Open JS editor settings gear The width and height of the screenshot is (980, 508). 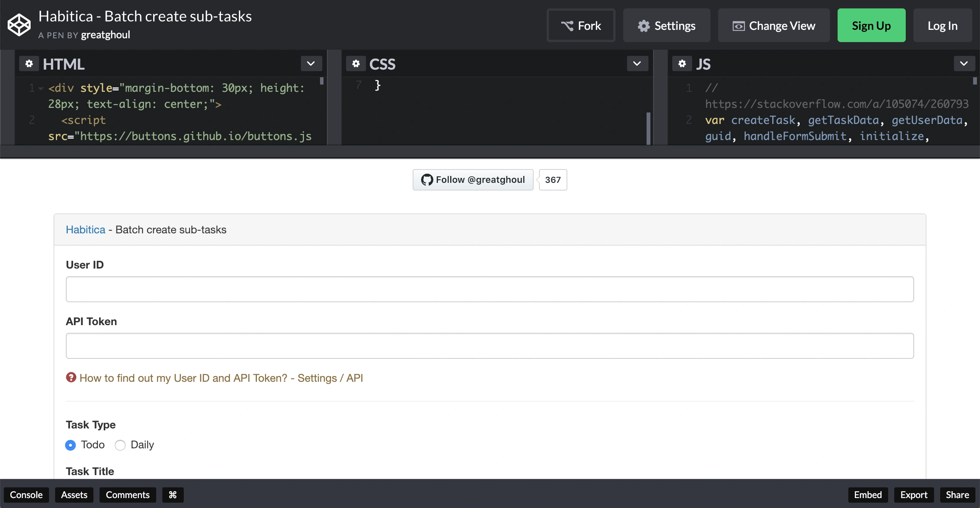(x=682, y=63)
